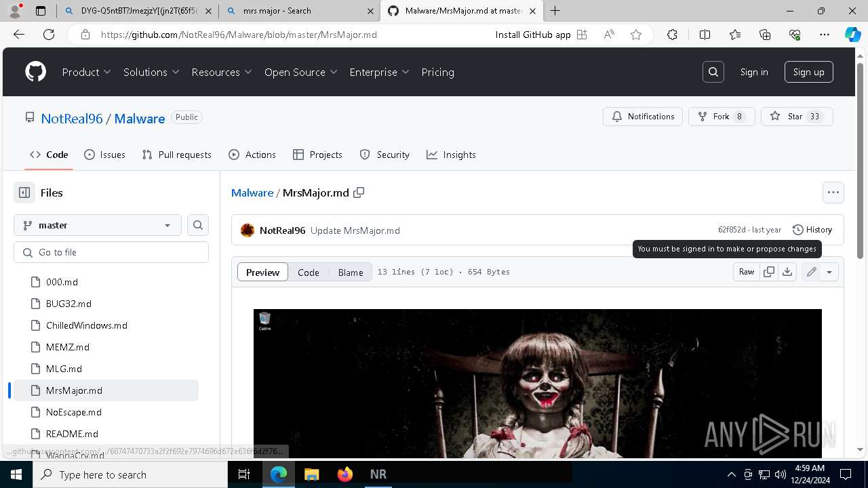Screen dimensions: 868x488
Task: Click the Annabelle doll screenshot image
Action: click(x=538, y=384)
